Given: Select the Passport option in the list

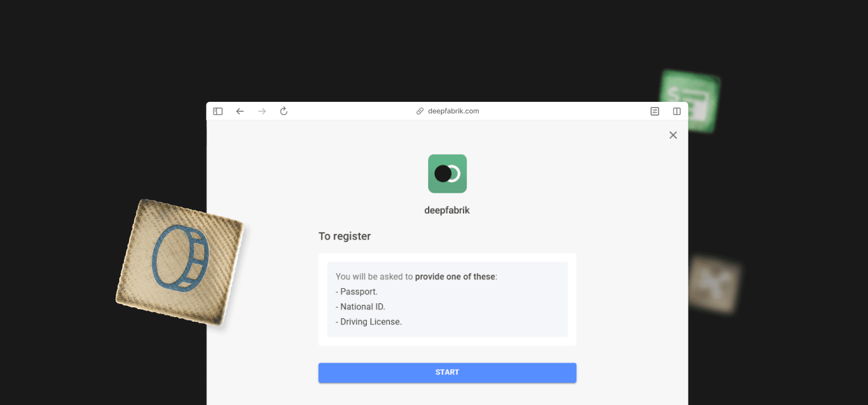Looking at the screenshot, I should point(357,291).
